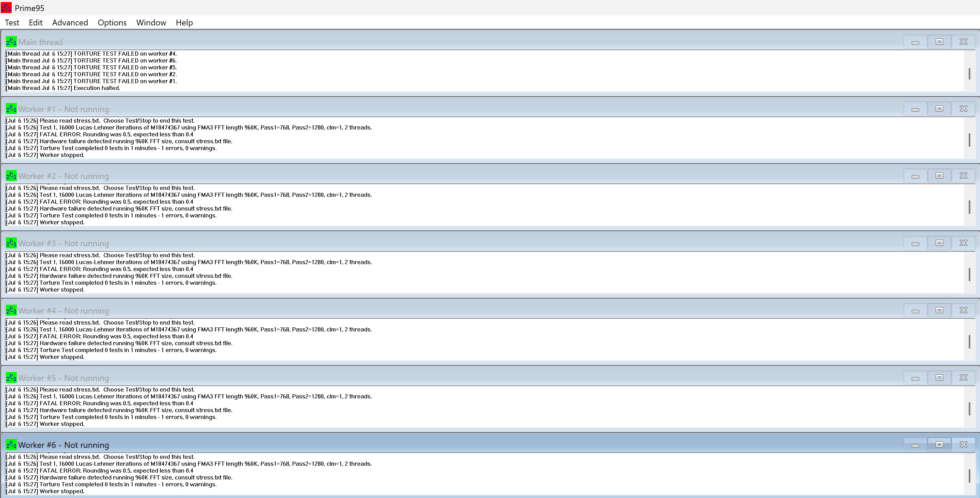Close the Worker #6 window
This screenshot has height=498, width=980.
[963, 445]
